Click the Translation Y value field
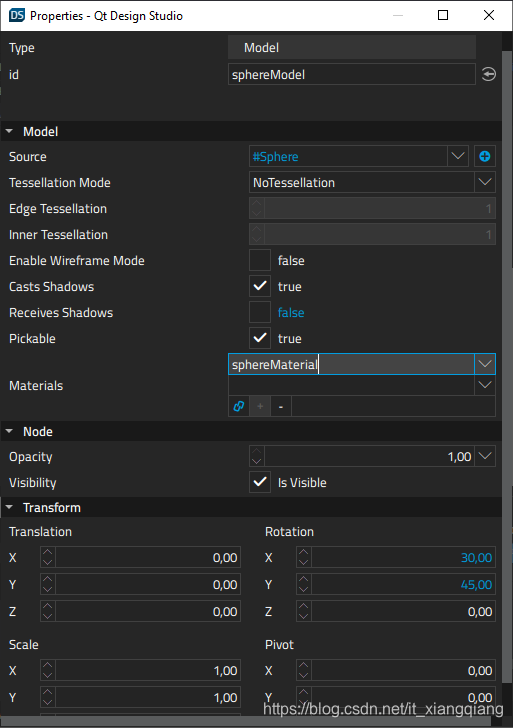This screenshot has height=728, width=513. tap(148, 585)
